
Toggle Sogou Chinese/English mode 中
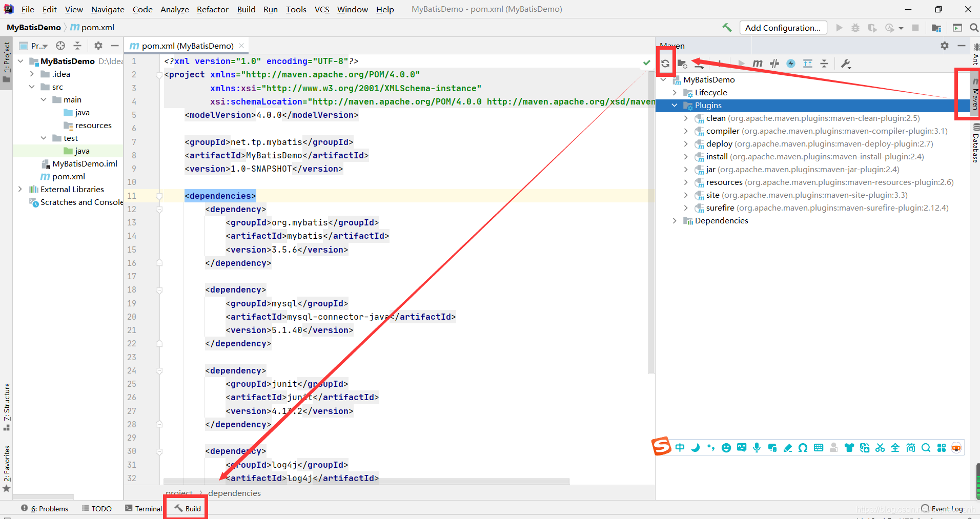pyautogui.click(x=680, y=448)
